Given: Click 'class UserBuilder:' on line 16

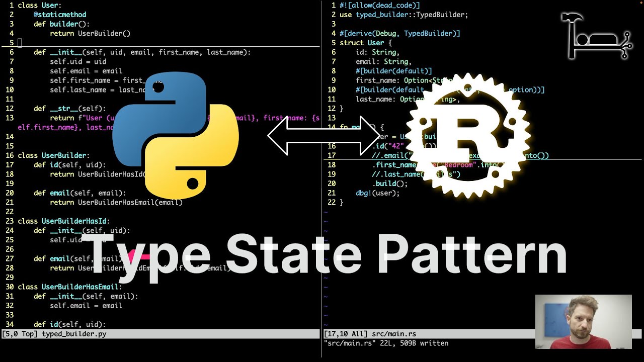Looking at the screenshot, I should click(54, 155).
